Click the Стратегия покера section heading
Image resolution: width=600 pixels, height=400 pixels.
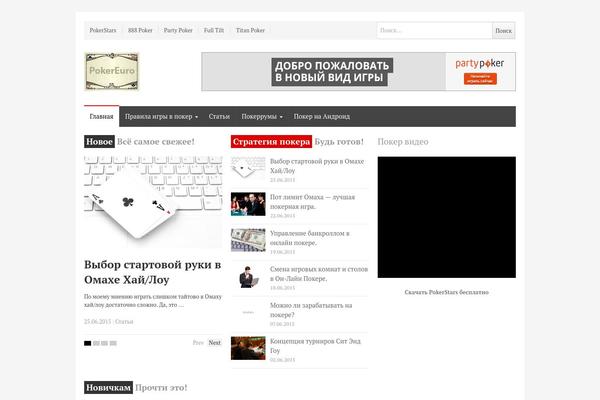tap(271, 142)
